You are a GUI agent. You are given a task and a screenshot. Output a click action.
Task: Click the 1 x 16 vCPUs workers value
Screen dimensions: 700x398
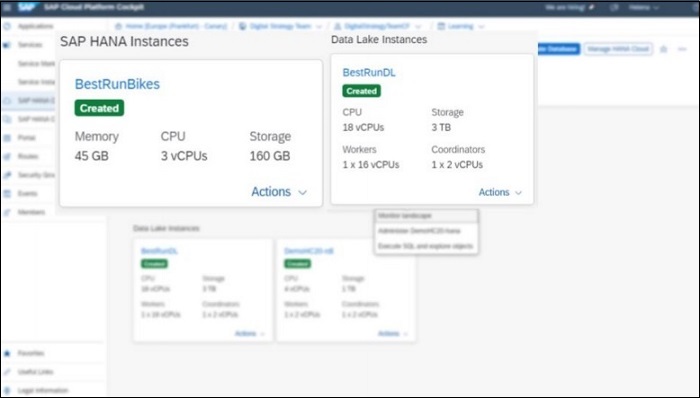pos(371,165)
